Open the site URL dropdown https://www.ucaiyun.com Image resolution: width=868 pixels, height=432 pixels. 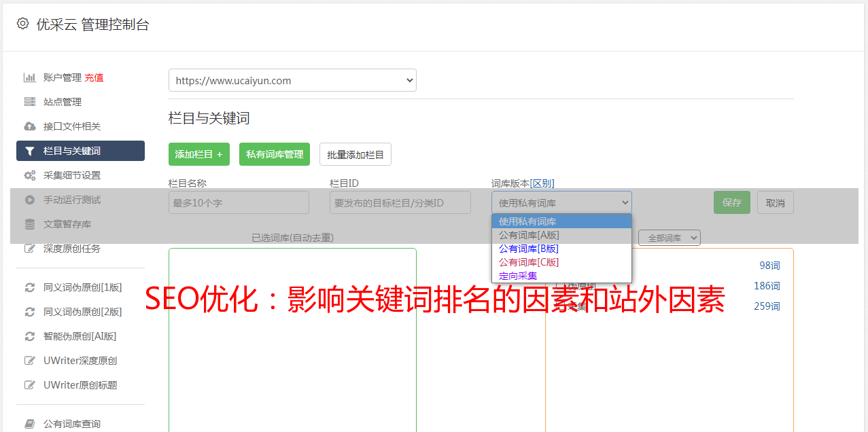click(292, 80)
